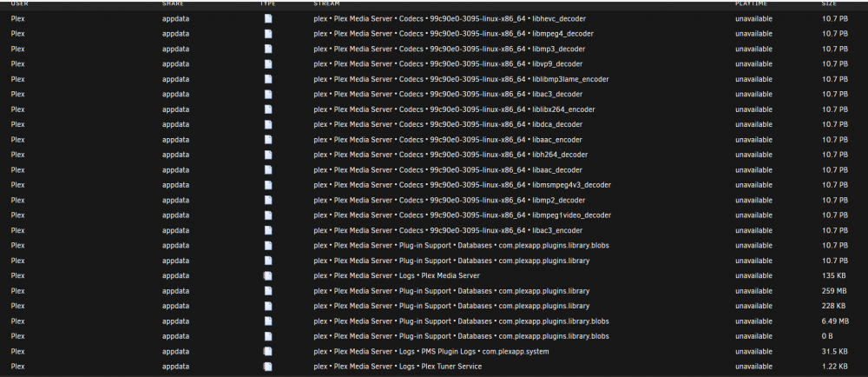868x377 pixels.
Task: Sort by the SIZE column header
Action: (x=829, y=3)
